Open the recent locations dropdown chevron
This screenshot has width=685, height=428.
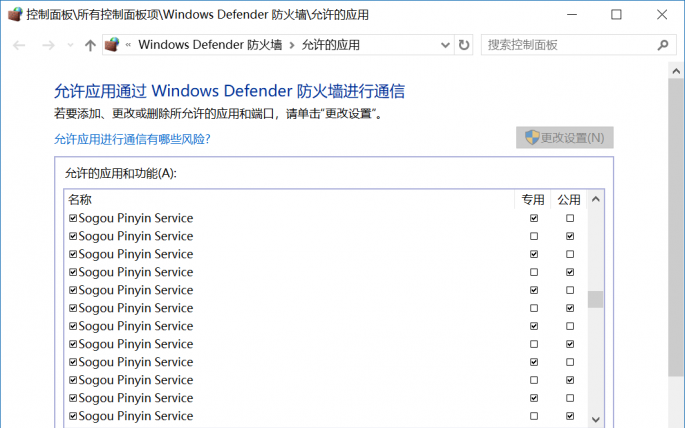(x=70, y=45)
